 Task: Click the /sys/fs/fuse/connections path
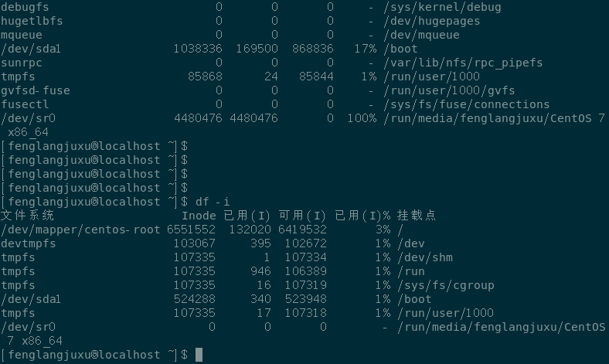(467, 104)
